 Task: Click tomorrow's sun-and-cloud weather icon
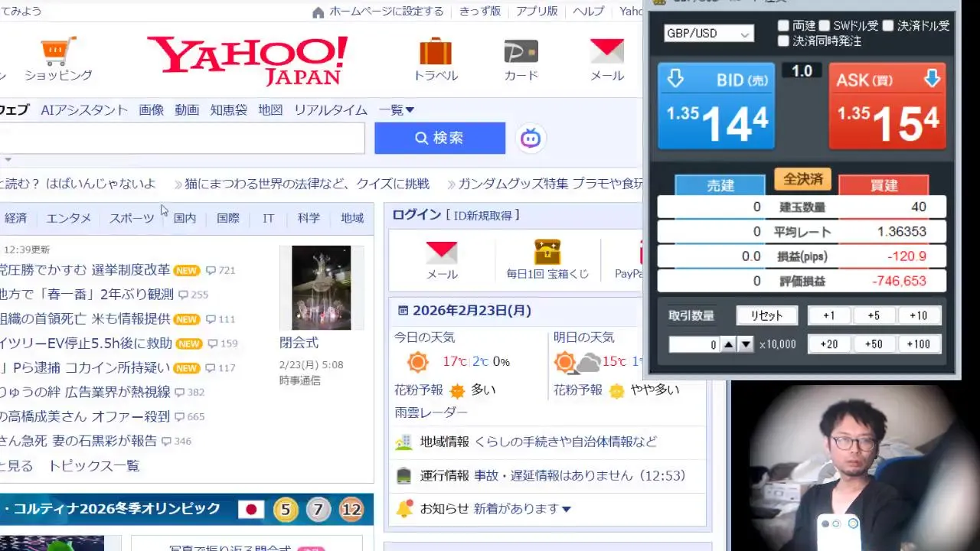click(577, 362)
